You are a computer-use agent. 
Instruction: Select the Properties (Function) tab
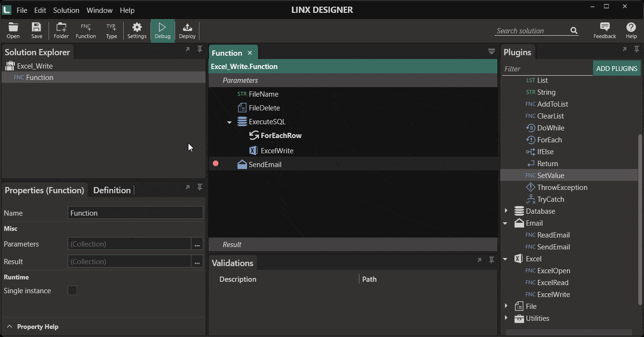44,190
